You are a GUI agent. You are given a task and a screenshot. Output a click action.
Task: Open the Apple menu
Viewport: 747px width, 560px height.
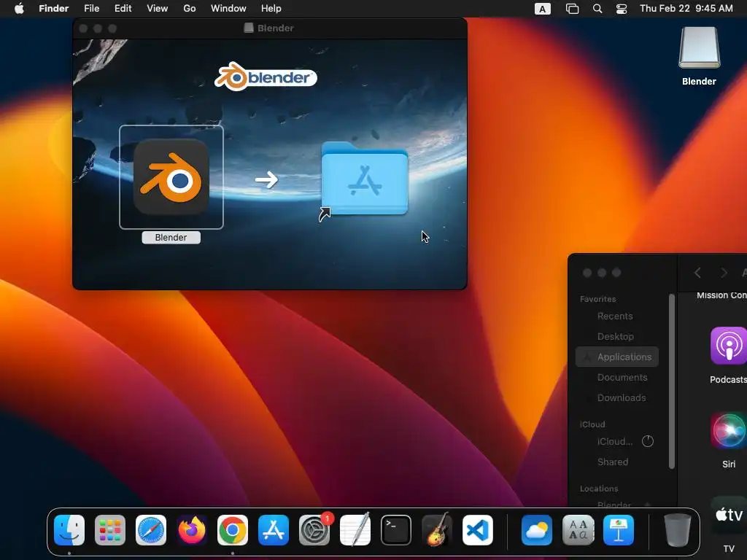(x=19, y=9)
